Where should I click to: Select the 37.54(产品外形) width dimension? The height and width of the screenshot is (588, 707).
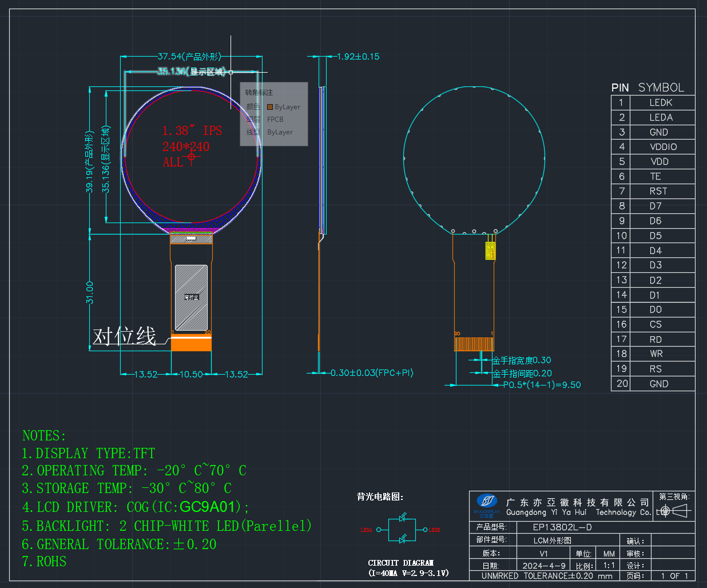click(x=189, y=57)
